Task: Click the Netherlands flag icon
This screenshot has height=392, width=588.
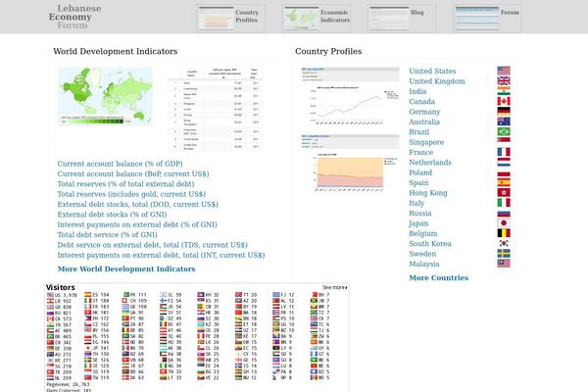Action: (x=504, y=162)
